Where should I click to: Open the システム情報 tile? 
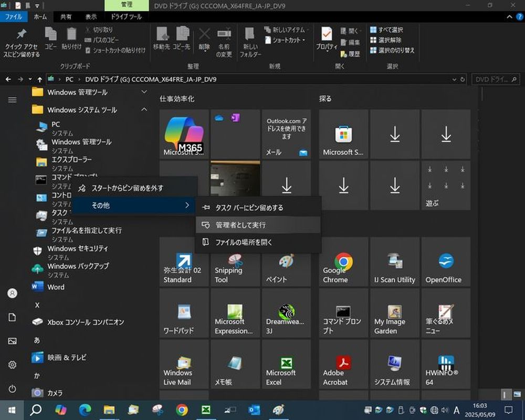395,364
